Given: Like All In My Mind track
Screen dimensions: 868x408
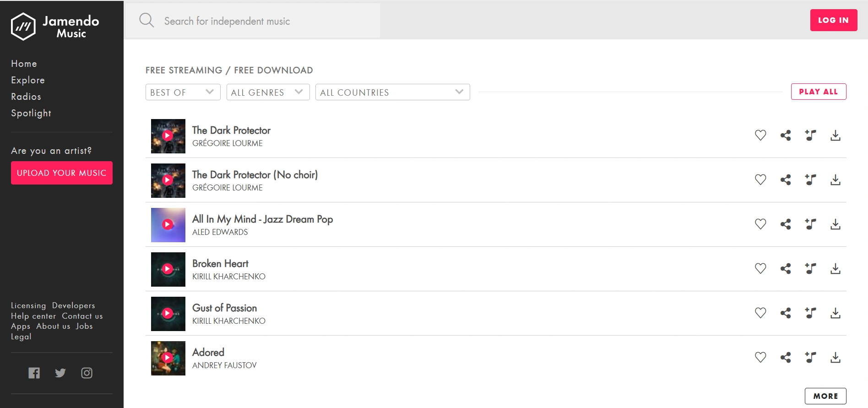Looking at the screenshot, I should coord(760,224).
